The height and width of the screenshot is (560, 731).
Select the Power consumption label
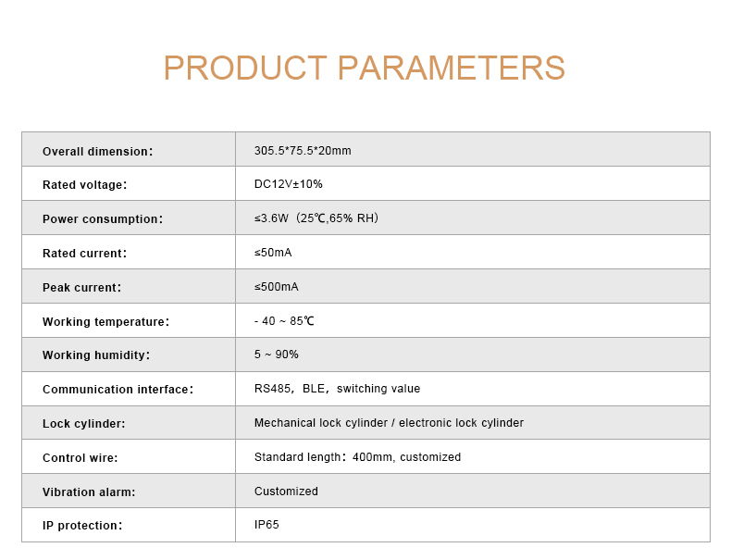102,219
